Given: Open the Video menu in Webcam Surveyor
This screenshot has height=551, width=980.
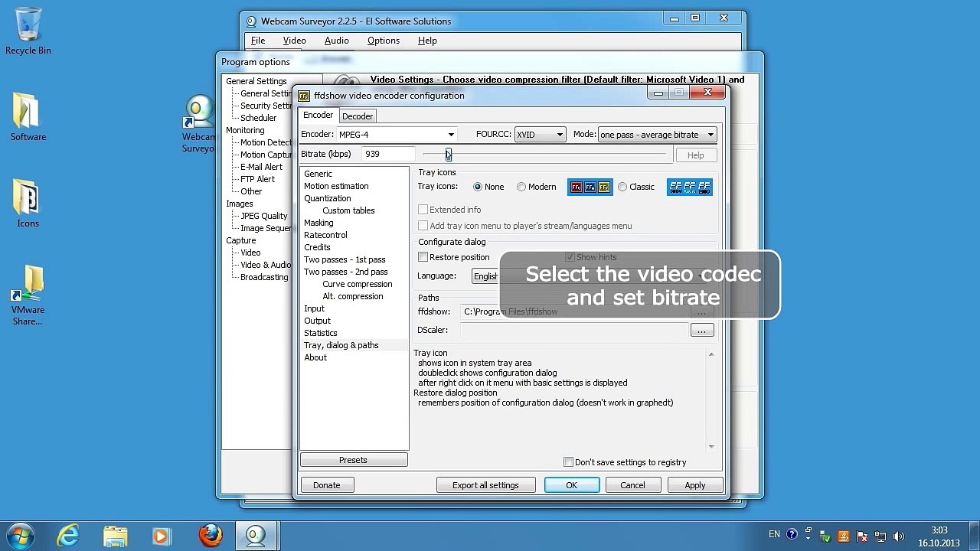Looking at the screenshot, I should click(x=294, y=41).
